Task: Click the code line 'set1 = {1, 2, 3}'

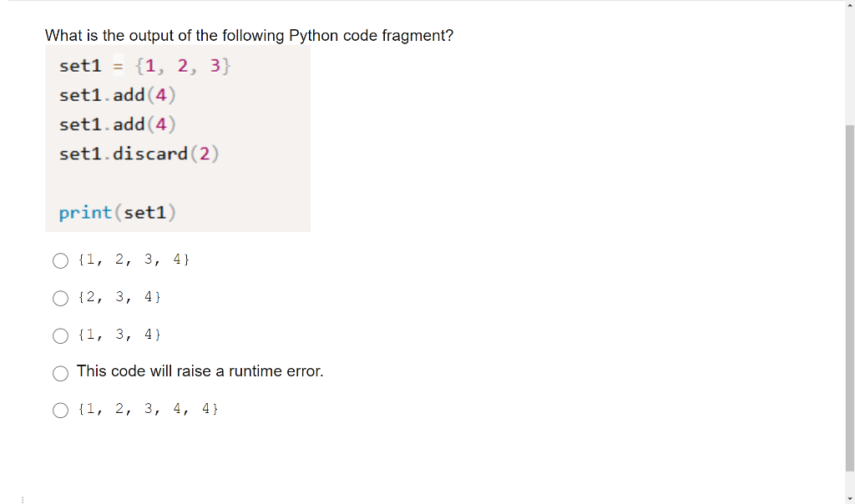Action: click(x=144, y=65)
